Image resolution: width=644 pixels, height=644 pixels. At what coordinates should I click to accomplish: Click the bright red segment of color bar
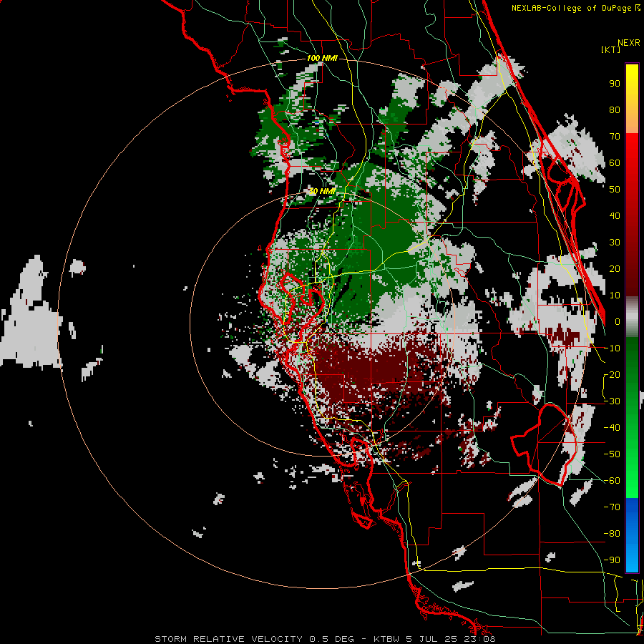632,150
